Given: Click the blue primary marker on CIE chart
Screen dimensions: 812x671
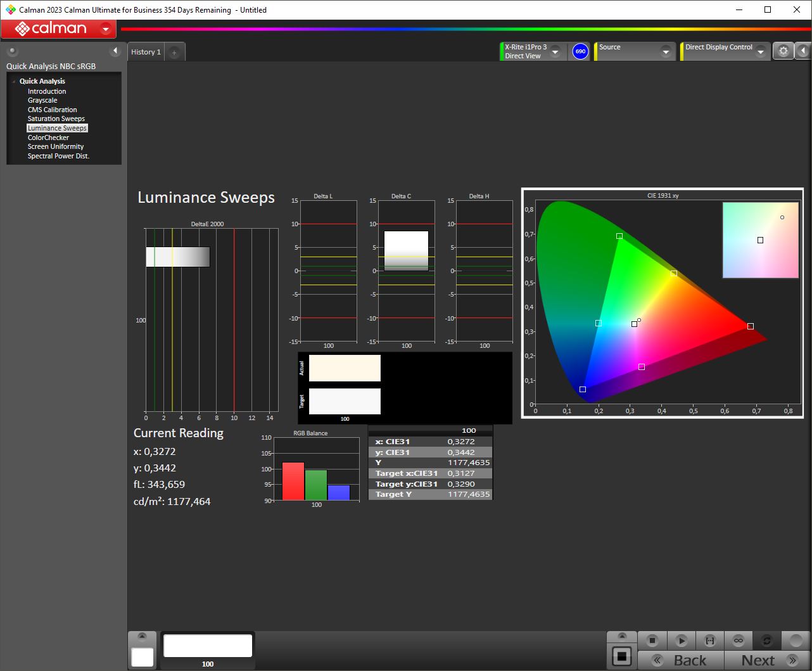Looking at the screenshot, I should pyautogui.click(x=583, y=389).
